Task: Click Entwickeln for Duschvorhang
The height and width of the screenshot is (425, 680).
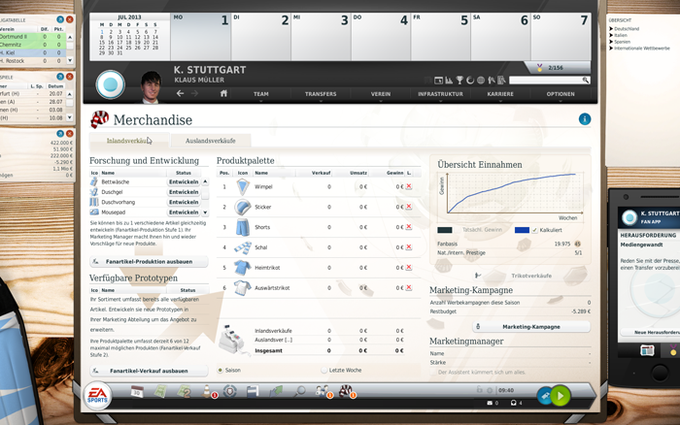Action: tap(183, 202)
